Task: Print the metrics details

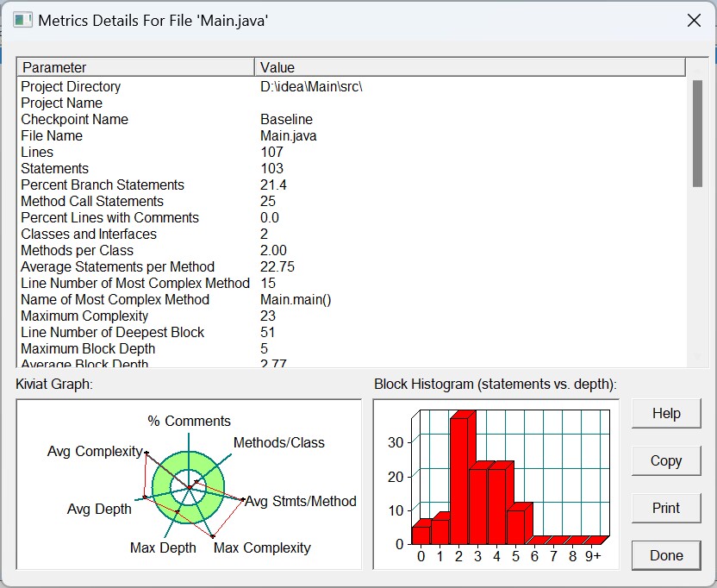Action: click(x=666, y=508)
